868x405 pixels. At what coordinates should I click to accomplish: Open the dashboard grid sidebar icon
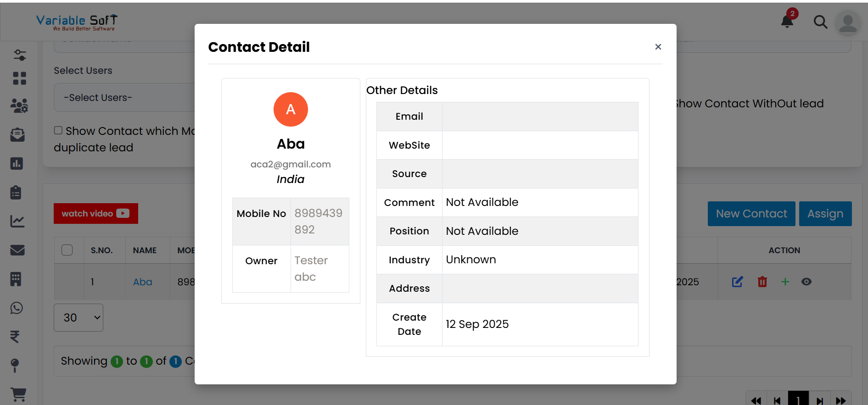(x=19, y=78)
